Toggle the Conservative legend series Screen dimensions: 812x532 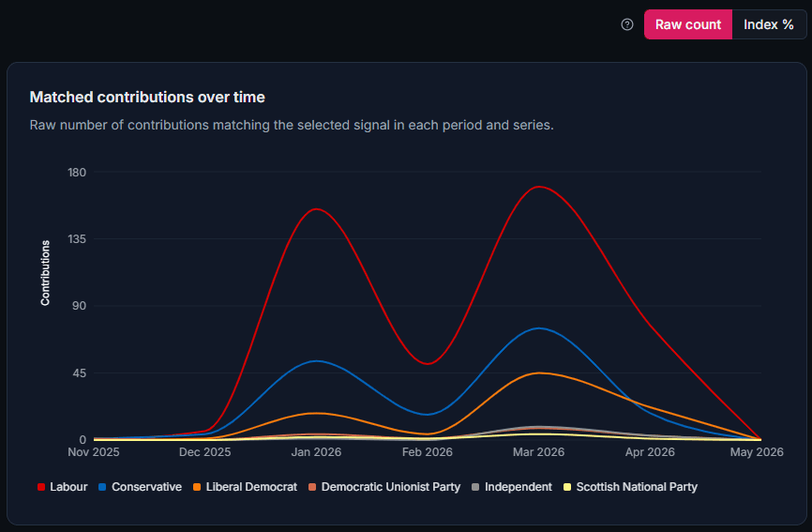point(140,487)
